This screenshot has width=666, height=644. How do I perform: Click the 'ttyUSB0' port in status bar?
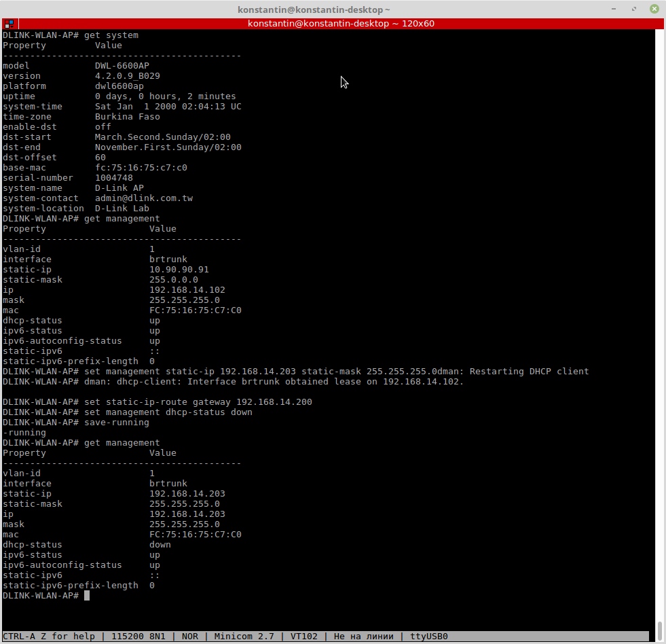[428, 637]
